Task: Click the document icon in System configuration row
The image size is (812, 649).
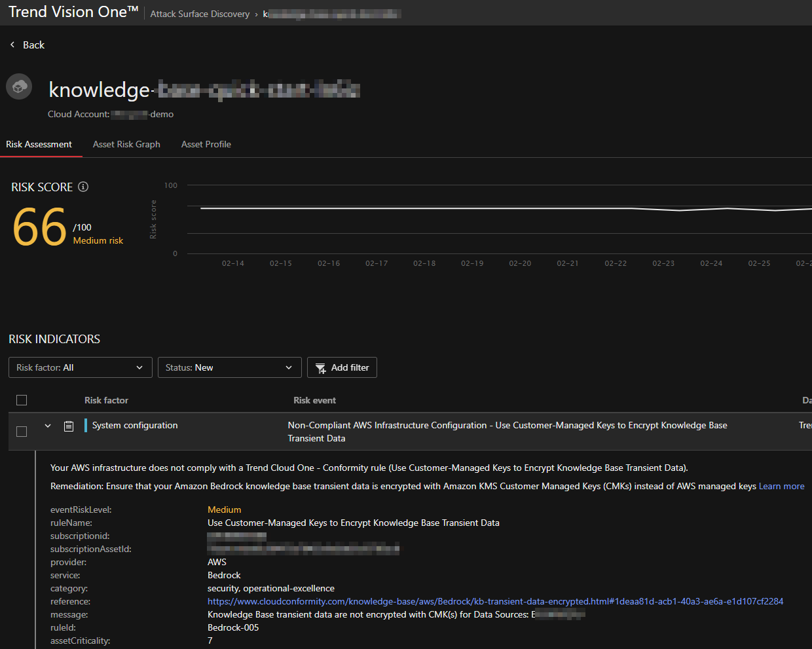Action: pyautogui.click(x=69, y=426)
